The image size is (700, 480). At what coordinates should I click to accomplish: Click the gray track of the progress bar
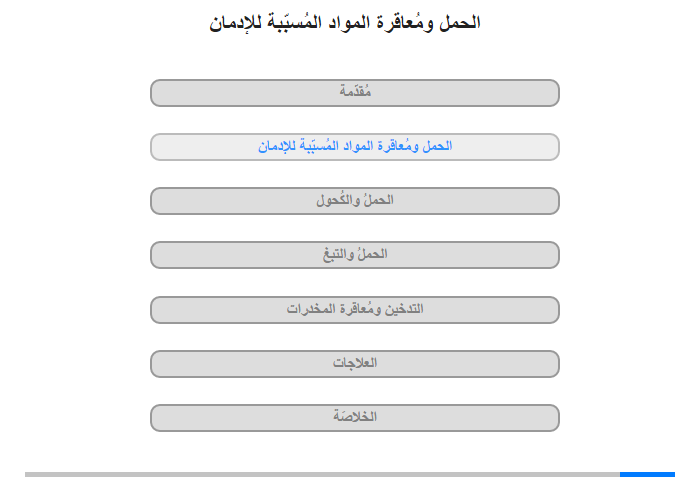[322, 474]
